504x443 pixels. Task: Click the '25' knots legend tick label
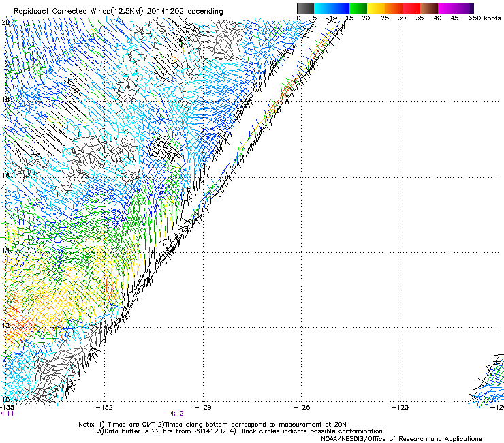385,18
